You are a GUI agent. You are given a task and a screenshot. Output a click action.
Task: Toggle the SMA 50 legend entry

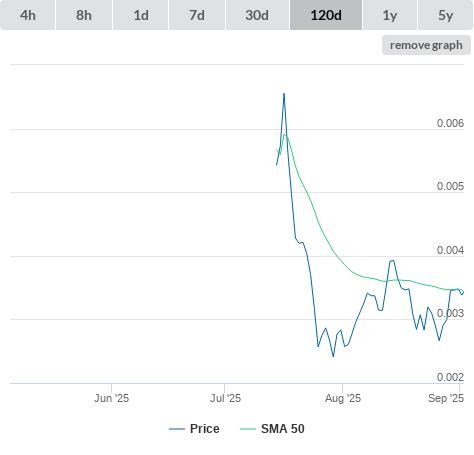click(x=283, y=429)
